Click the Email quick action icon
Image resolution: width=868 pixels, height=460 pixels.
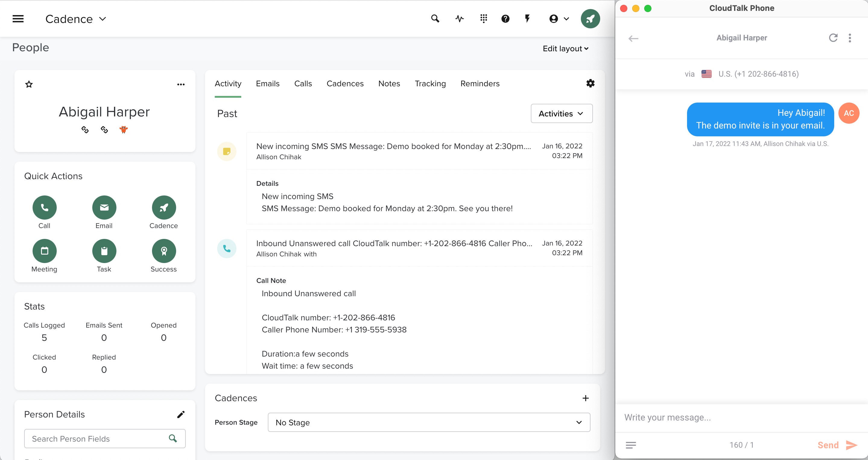[x=104, y=208]
